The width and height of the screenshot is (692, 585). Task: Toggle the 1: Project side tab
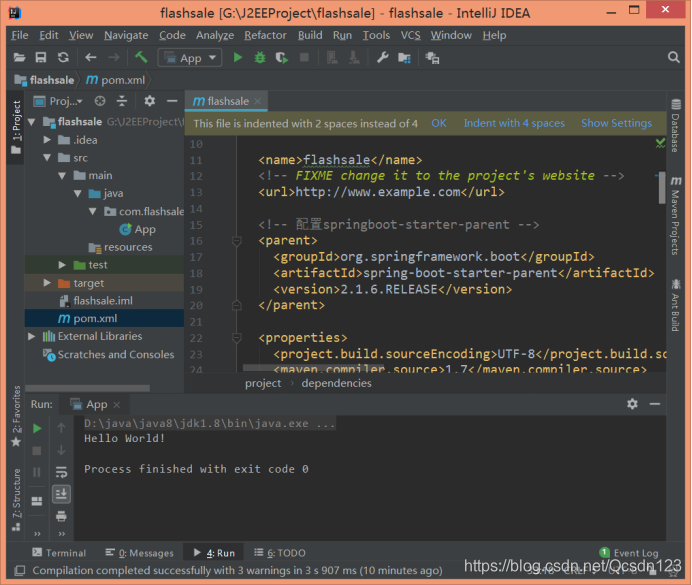point(16,127)
